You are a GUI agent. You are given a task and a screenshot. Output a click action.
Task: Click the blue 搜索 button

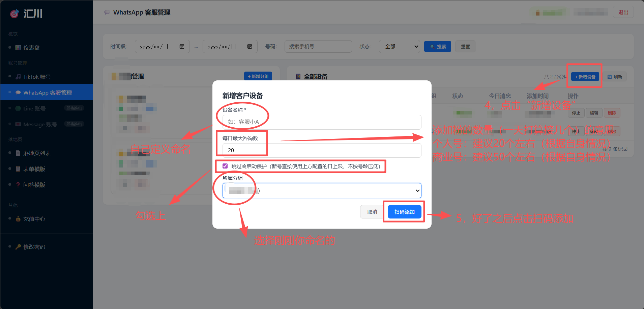tap(438, 47)
